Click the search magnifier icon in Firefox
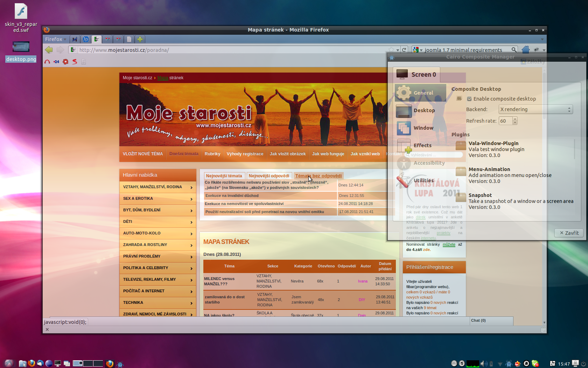Screen dimensions: 588x368 point(514,50)
